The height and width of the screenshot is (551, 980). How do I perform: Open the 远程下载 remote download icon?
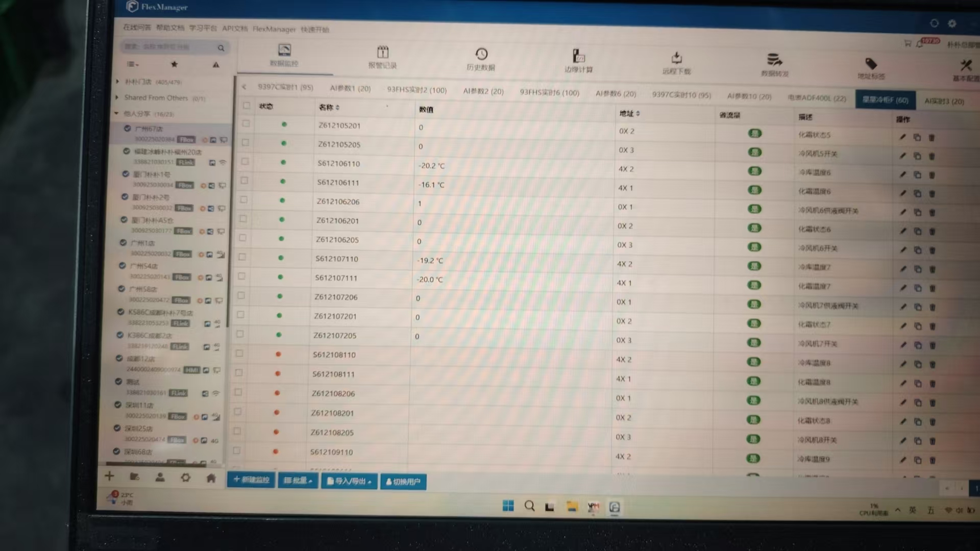tap(676, 63)
